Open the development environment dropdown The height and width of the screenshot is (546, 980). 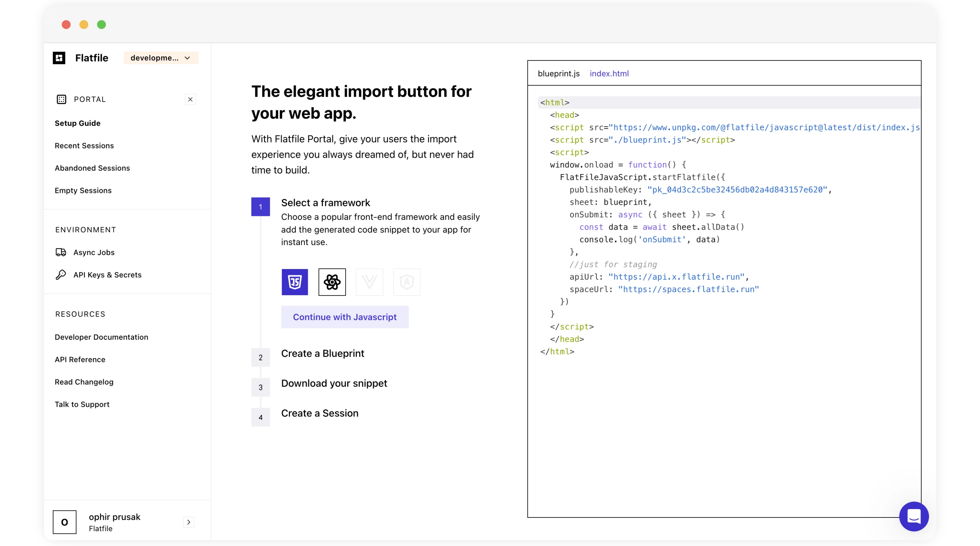(160, 58)
